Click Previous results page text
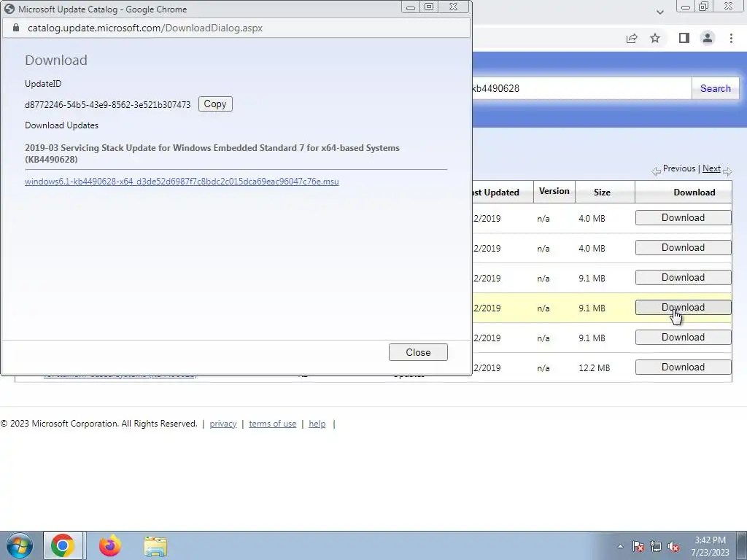 [679, 168]
